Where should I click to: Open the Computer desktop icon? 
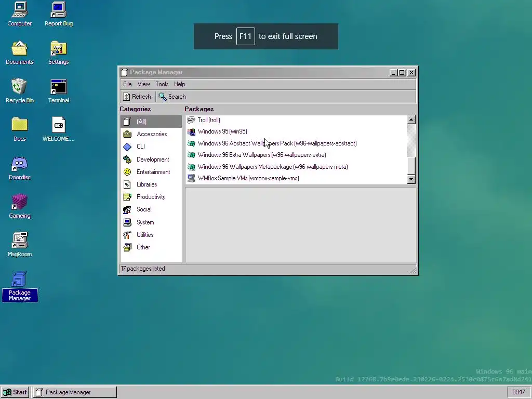19,14
